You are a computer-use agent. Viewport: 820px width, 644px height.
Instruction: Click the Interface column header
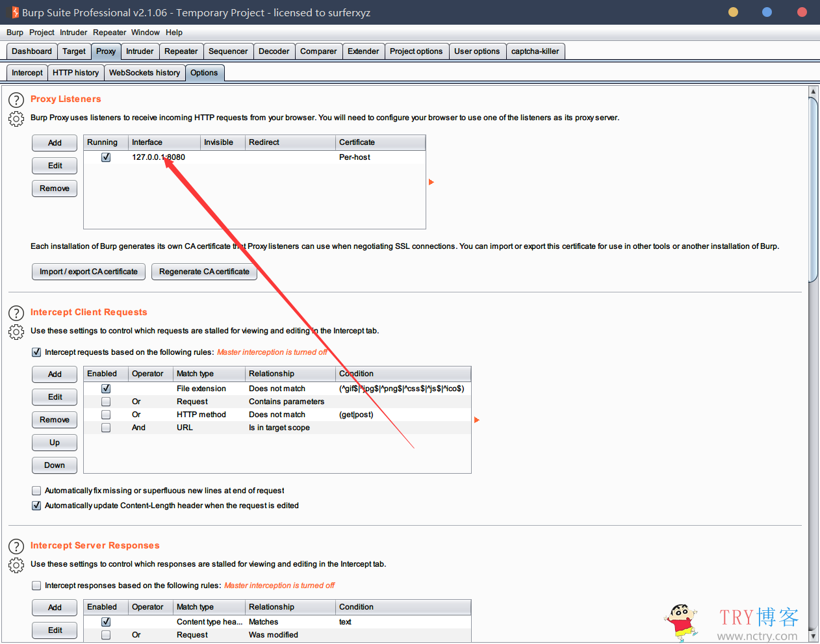(x=164, y=142)
